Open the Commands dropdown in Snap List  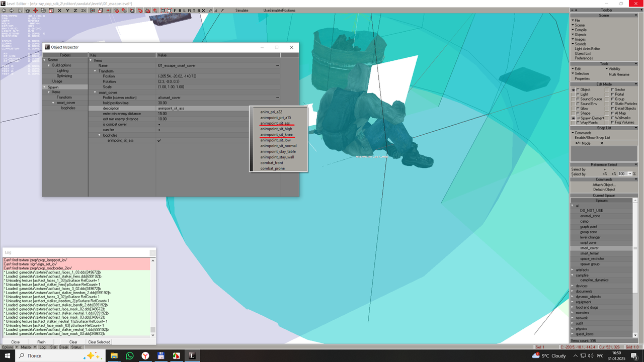coord(582,133)
